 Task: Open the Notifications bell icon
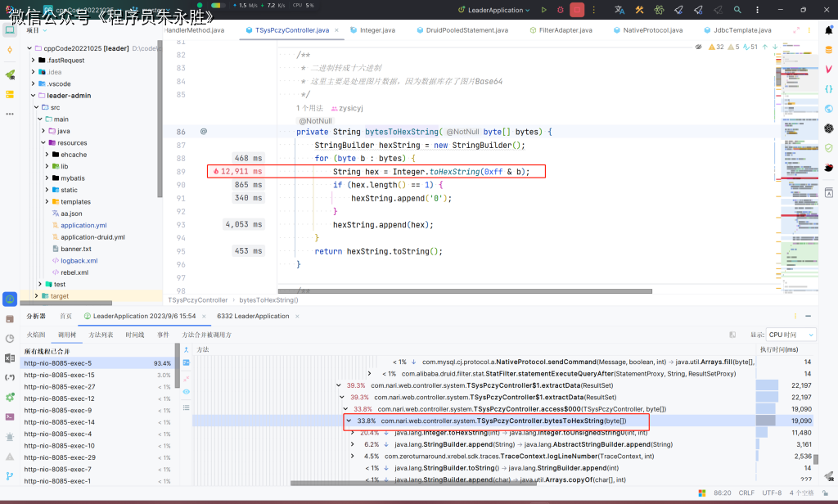pos(829,30)
